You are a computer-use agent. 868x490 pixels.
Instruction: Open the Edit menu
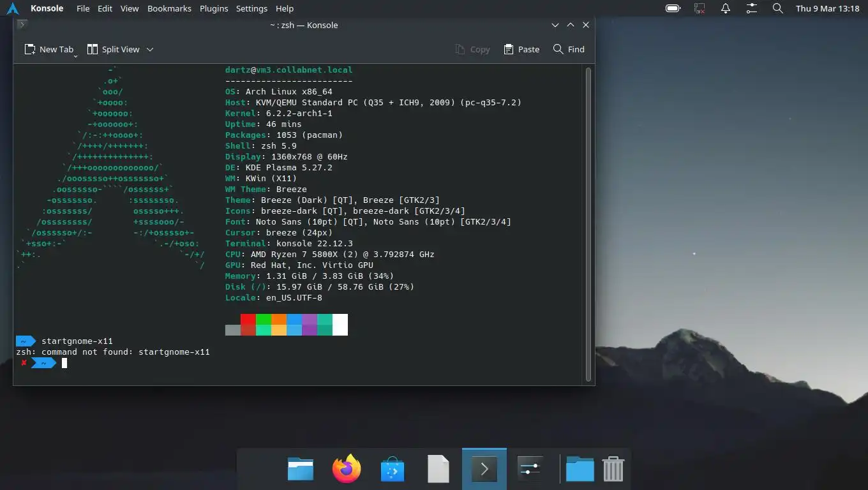pyautogui.click(x=105, y=8)
